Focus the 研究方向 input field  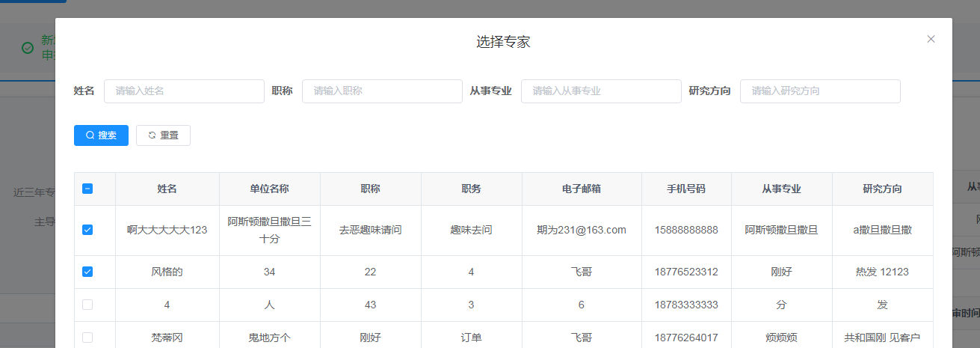click(x=820, y=91)
